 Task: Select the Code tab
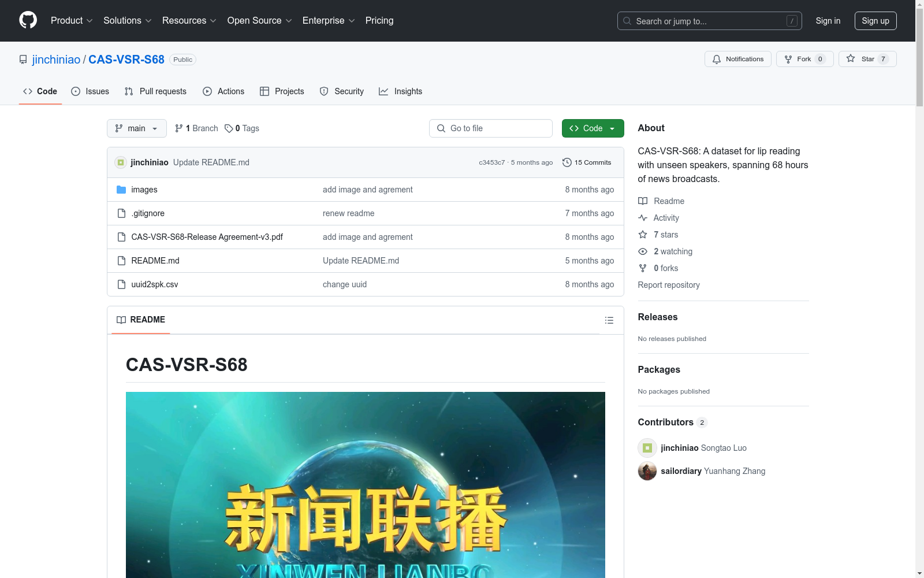[x=40, y=91]
